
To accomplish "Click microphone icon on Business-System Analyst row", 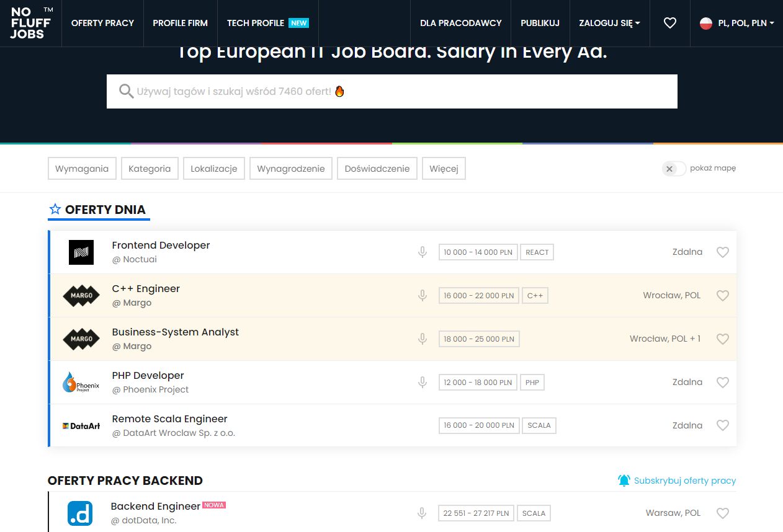I will click(x=423, y=339).
